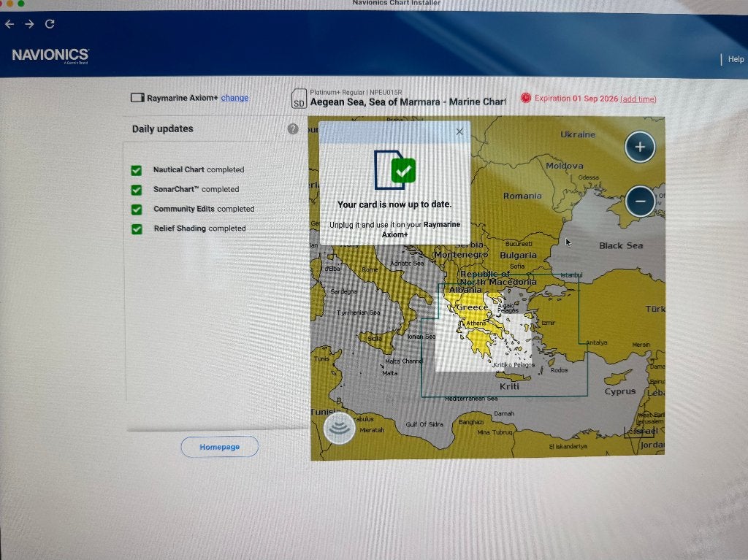Click the 'Your card is now up to date.' text
Viewport: 748px width, 560px height.
[394, 204]
